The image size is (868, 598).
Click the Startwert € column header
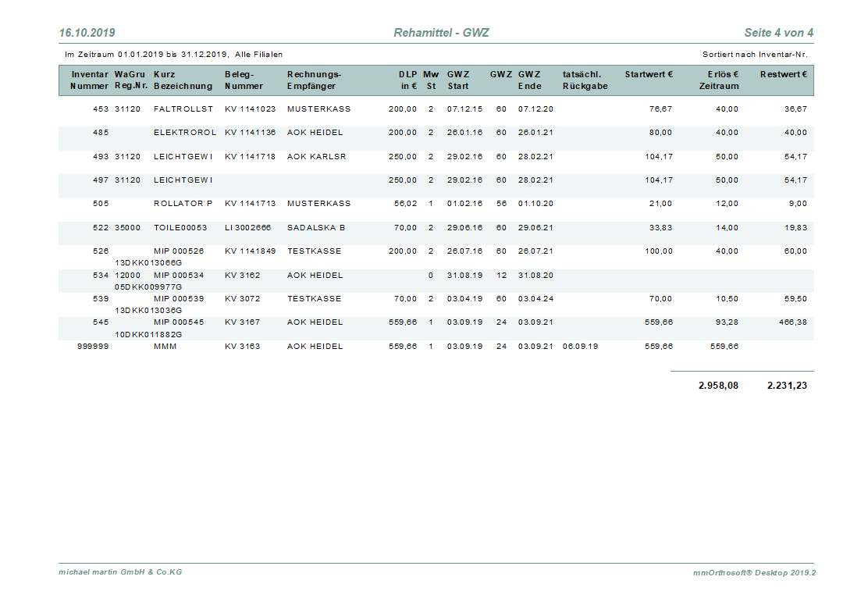(x=649, y=74)
